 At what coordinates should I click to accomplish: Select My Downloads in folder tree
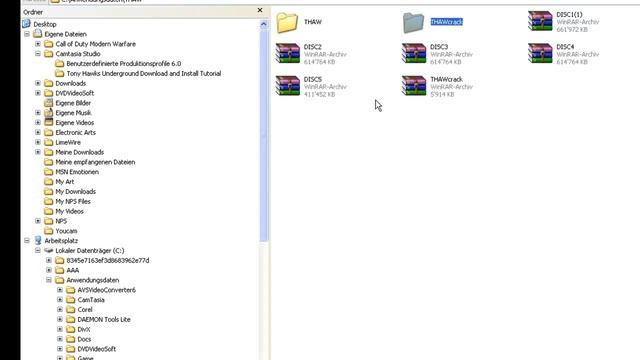pyautogui.click(x=76, y=191)
